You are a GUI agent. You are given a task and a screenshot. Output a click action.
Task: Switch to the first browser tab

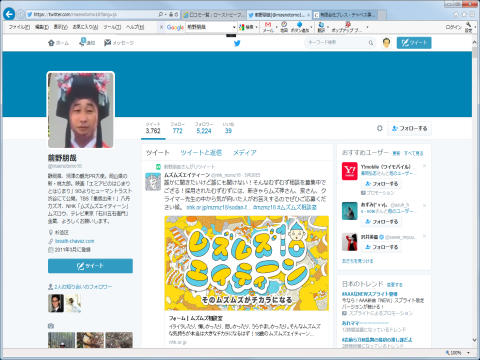point(213,15)
